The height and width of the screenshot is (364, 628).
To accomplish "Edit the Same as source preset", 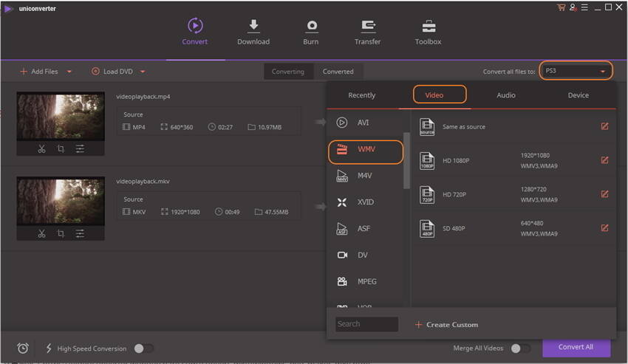I will [x=605, y=126].
